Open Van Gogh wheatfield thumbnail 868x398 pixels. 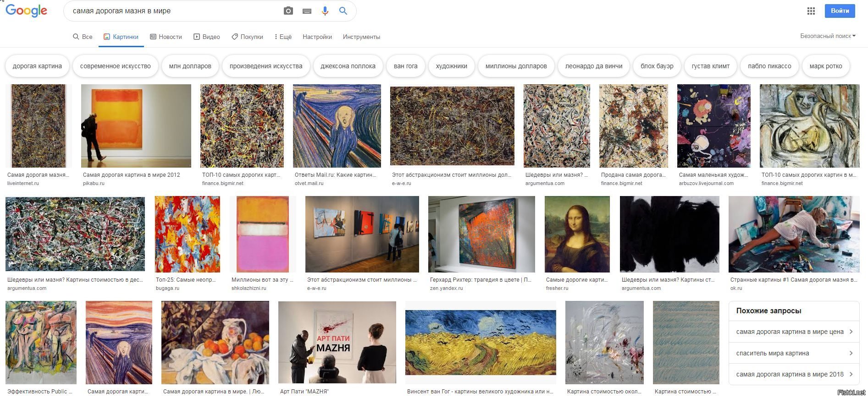481,342
